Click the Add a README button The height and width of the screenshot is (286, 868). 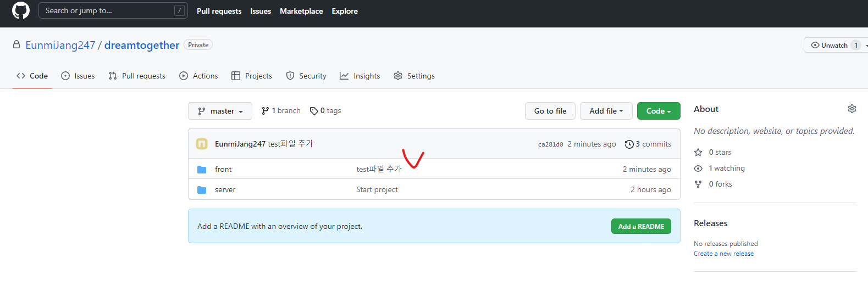(641, 226)
